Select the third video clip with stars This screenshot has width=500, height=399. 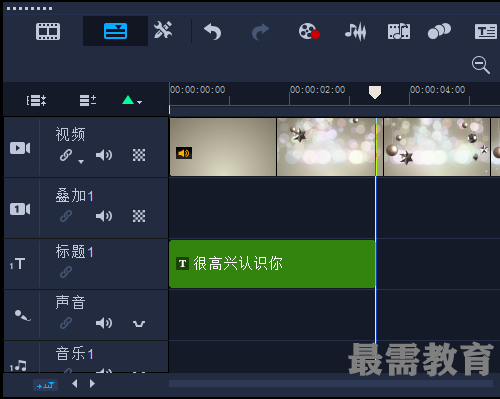pyautogui.click(x=437, y=147)
